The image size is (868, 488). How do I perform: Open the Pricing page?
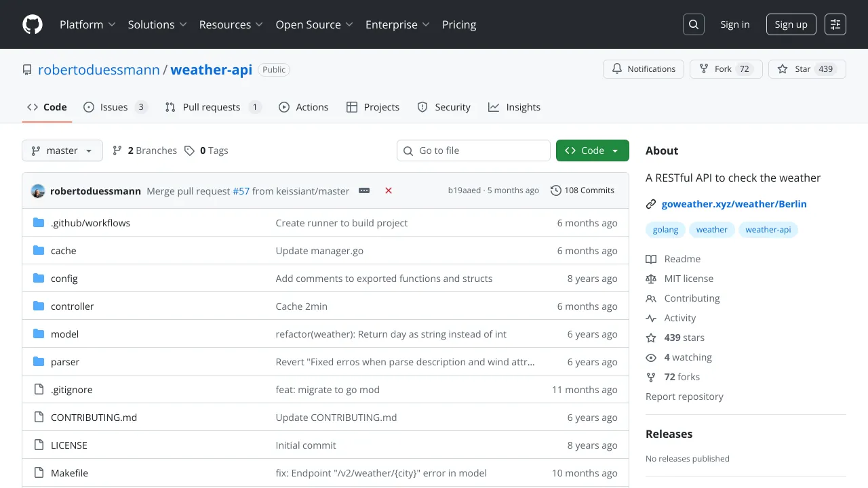tap(459, 24)
